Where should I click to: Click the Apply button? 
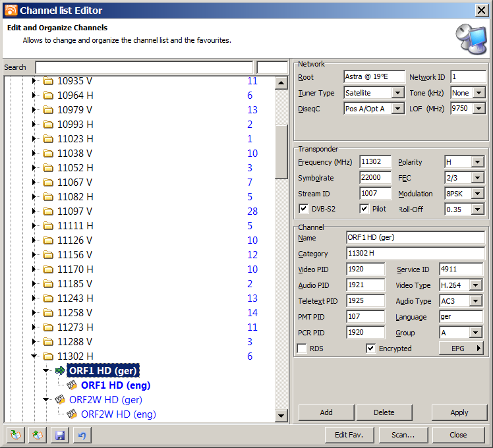pos(459,412)
